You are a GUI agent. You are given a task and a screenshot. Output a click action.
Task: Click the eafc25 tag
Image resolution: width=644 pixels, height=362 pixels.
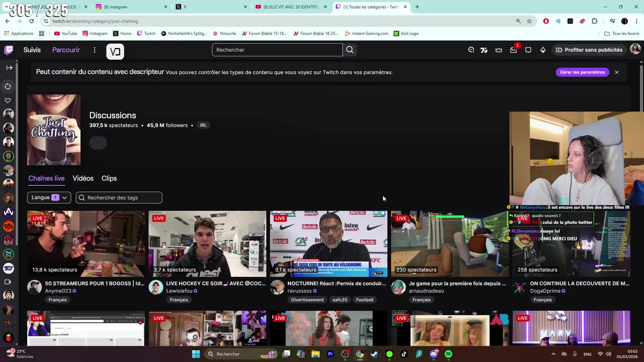coord(340,300)
